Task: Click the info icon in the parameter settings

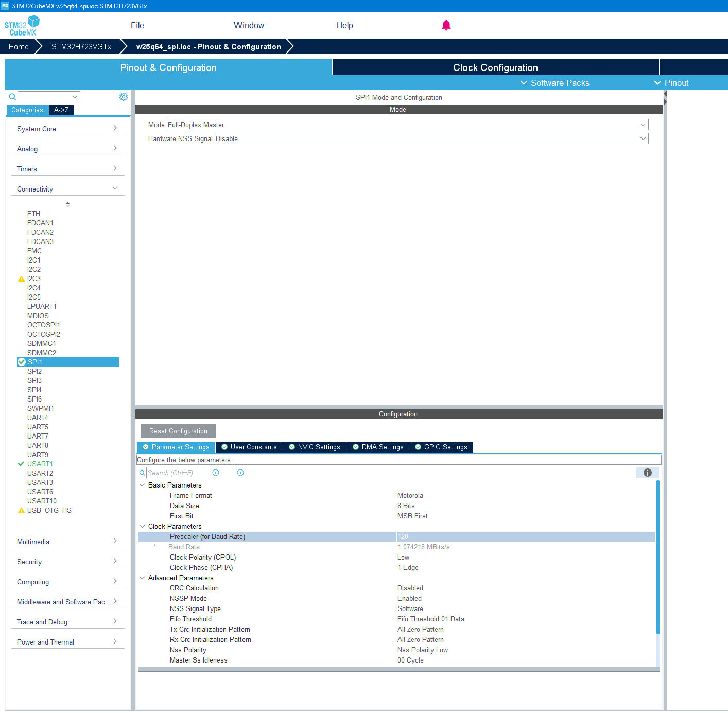Action: 648,473
